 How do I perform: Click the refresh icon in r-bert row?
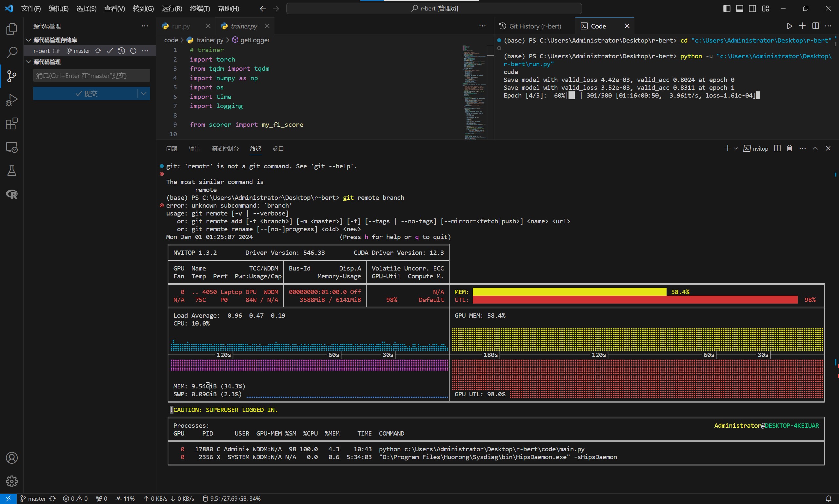(133, 51)
